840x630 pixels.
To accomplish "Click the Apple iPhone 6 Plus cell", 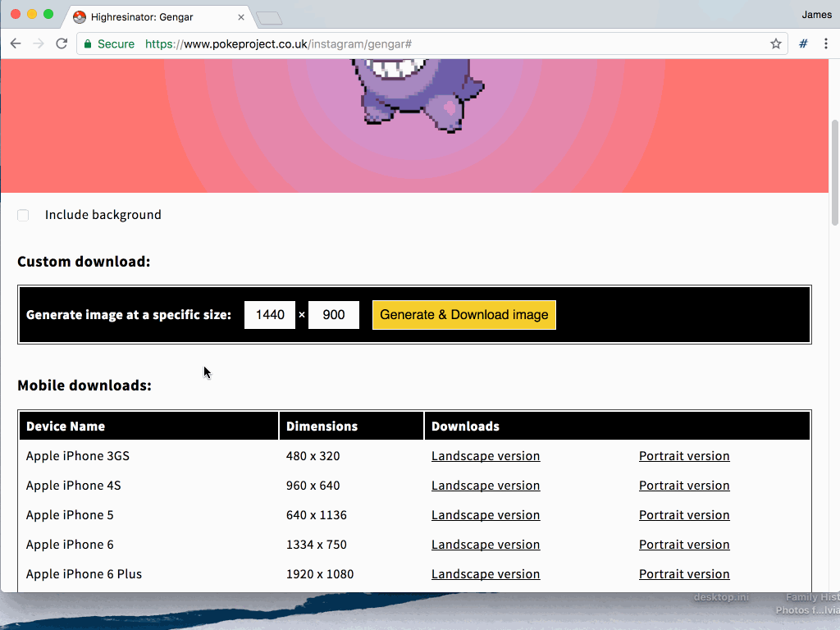I will tap(84, 573).
